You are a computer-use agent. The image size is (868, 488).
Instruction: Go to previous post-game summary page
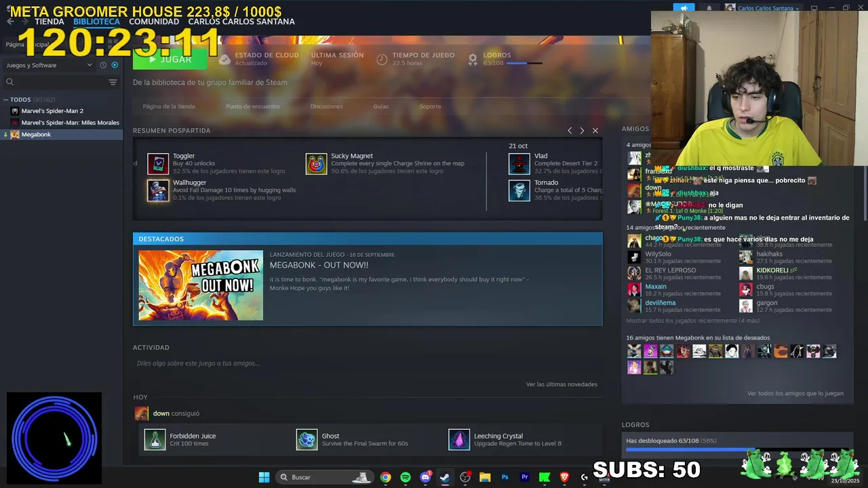(x=570, y=130)
